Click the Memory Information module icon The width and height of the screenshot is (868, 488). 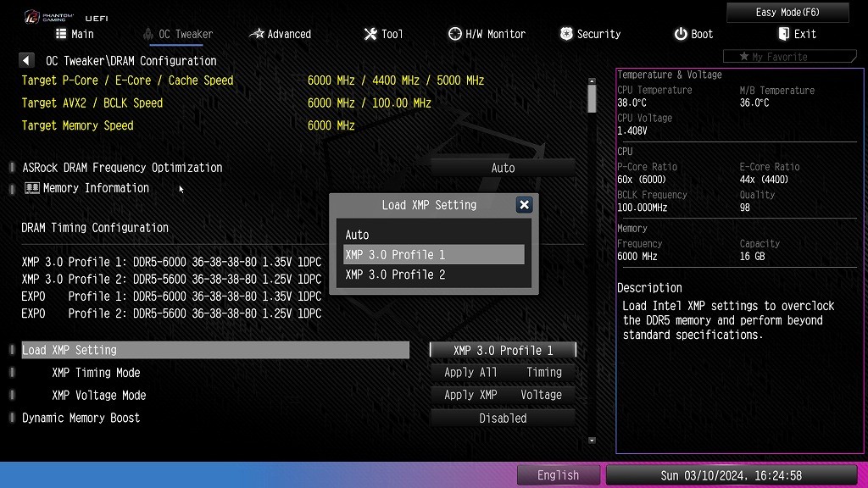[32, 188]
